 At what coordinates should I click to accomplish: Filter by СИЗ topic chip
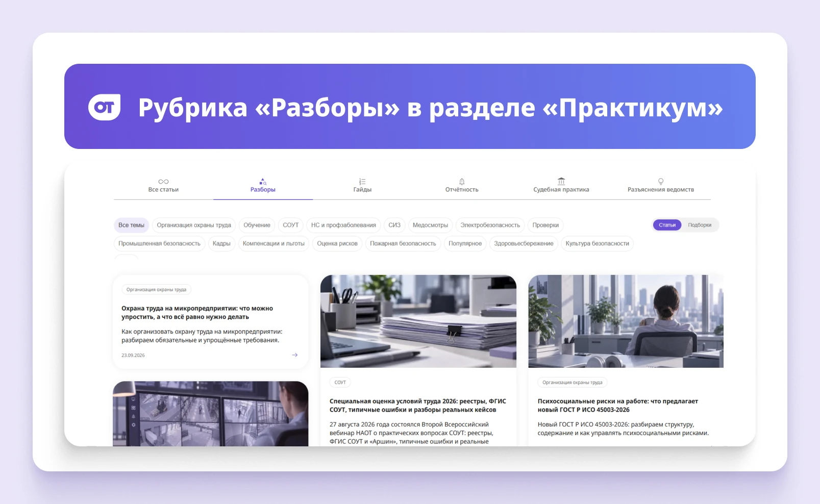(394, 225)
